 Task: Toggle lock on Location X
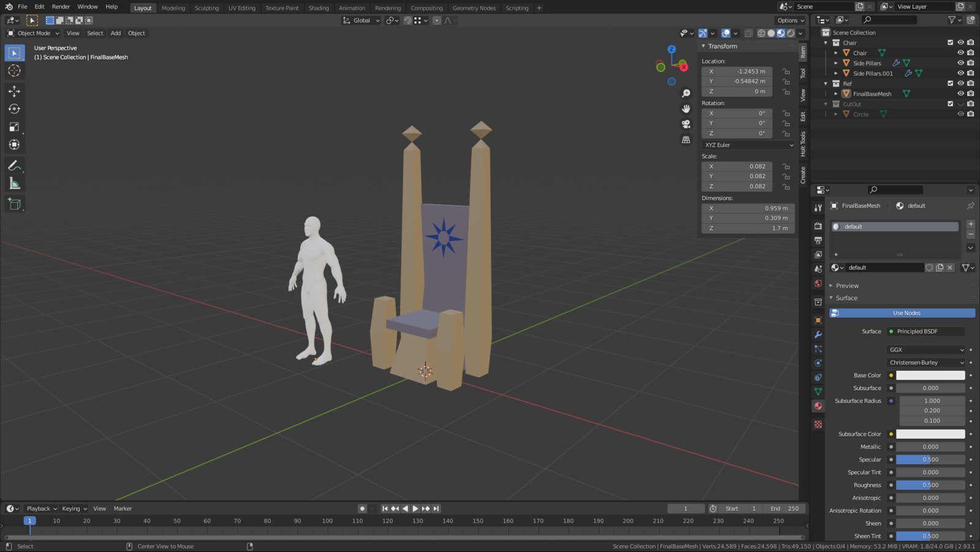pyautogui.click(x=786, y=71)
